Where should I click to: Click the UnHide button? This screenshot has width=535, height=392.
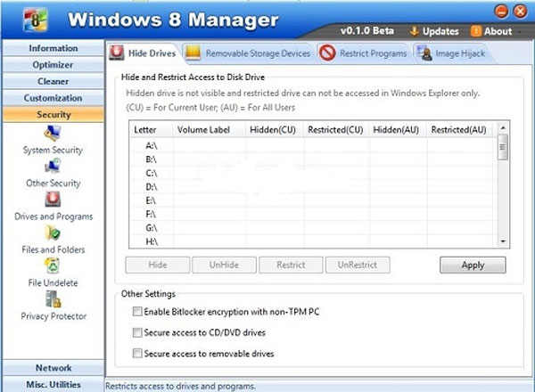point(224,265)
